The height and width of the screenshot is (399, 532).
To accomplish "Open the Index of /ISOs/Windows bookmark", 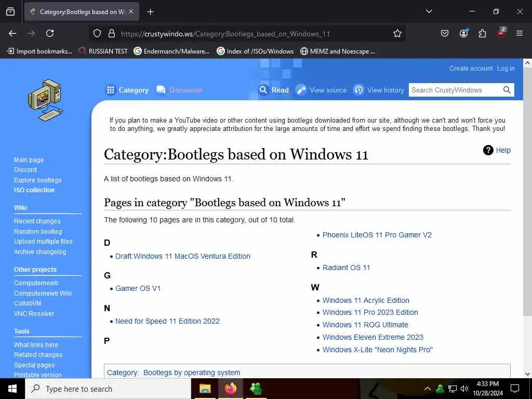I will [255, 51].
